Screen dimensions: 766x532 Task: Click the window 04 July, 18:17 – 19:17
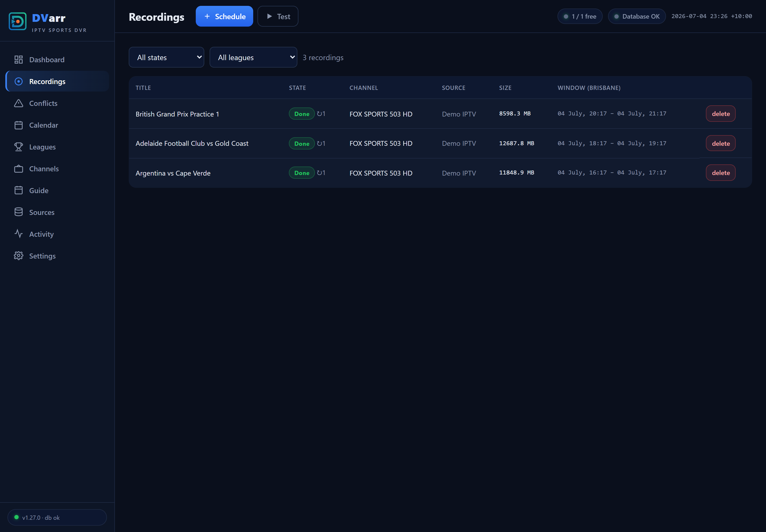click(x=612, y=143)
